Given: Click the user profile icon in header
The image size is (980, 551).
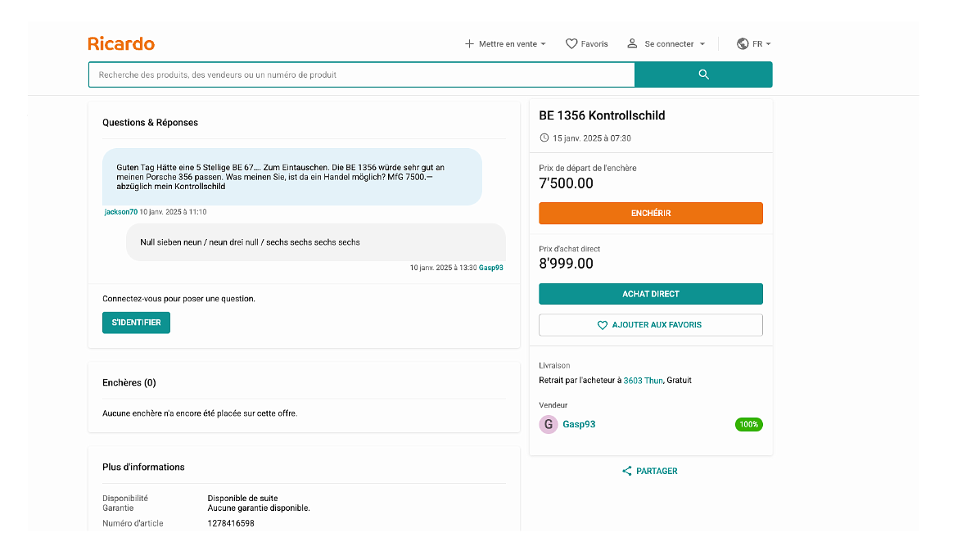Looking at the screenshot, I should pos(632,43).
